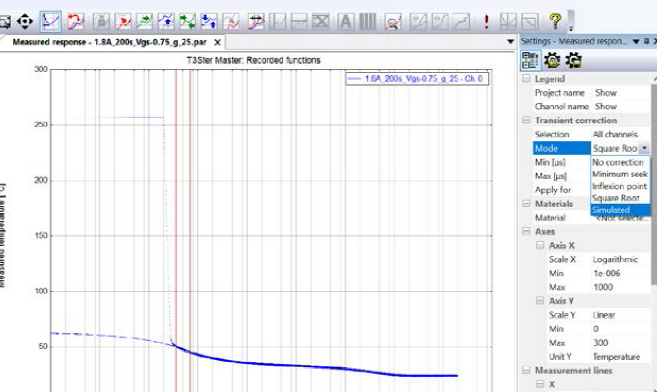Choose Inflexion point from Mode list

tap(619, 186)
